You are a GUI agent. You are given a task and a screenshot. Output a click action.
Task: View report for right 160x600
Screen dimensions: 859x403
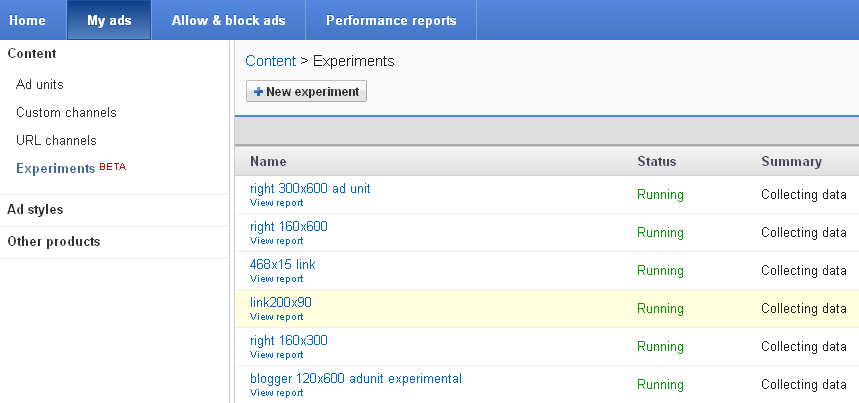[x=276, y=241]
